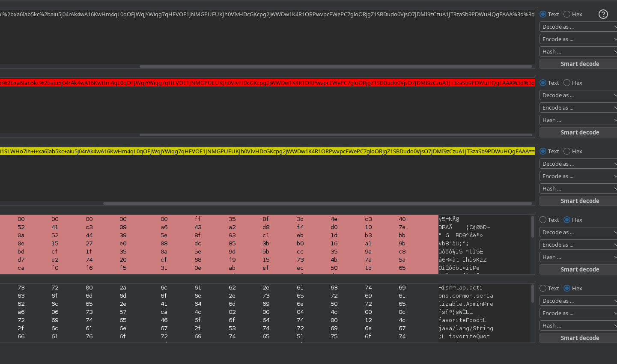Click vertical scrollbar of the pink hex table
617x364 pixels.
(533, 227)
